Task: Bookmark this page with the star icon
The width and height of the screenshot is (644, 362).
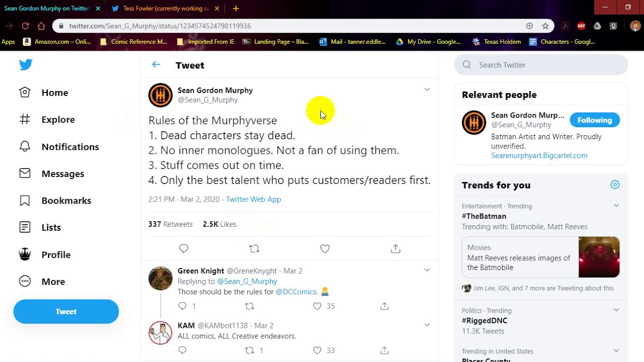Action: (545, 26)
